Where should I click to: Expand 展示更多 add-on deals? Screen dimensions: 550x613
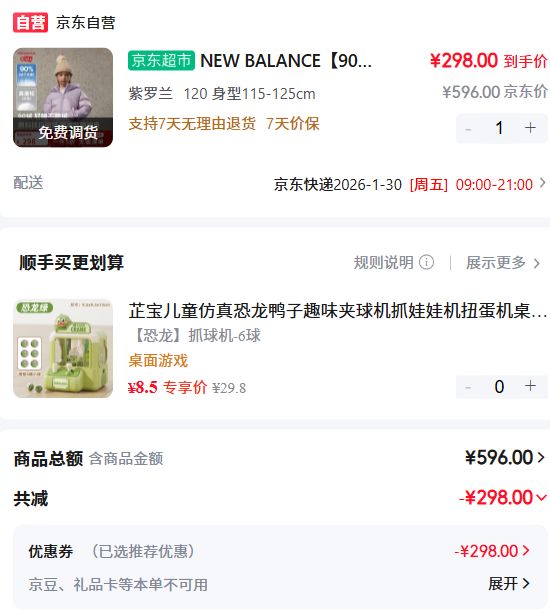point(503,263)
